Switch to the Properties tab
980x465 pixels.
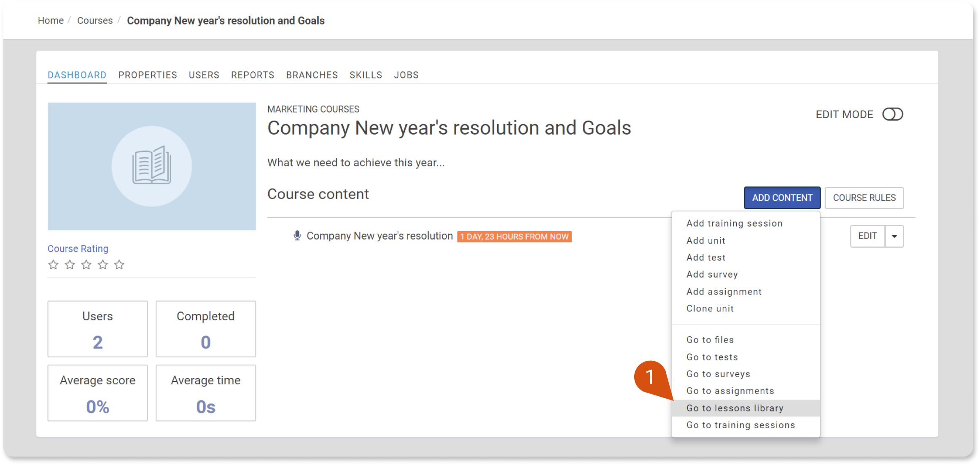[148, 75]
